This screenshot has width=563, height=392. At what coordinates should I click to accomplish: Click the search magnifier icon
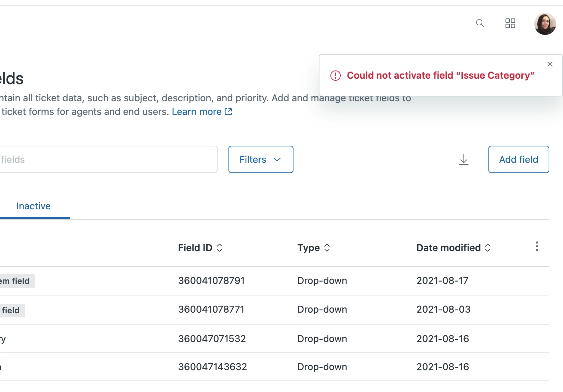(x=480, y=23)
